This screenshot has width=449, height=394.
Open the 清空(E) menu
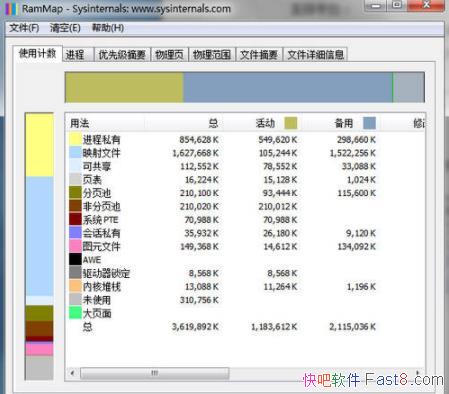[x=65, y=28]
